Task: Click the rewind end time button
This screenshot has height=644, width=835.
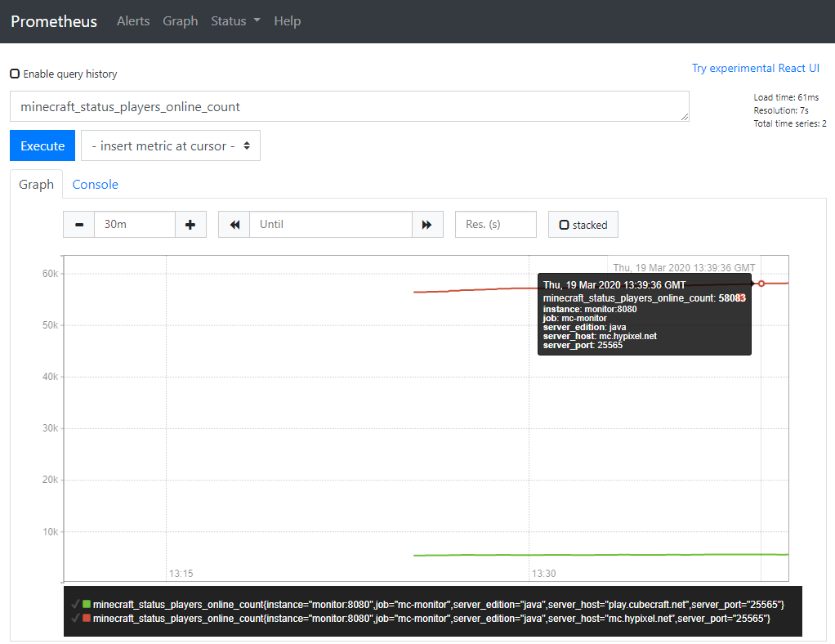Action: [x=234, y=225]
